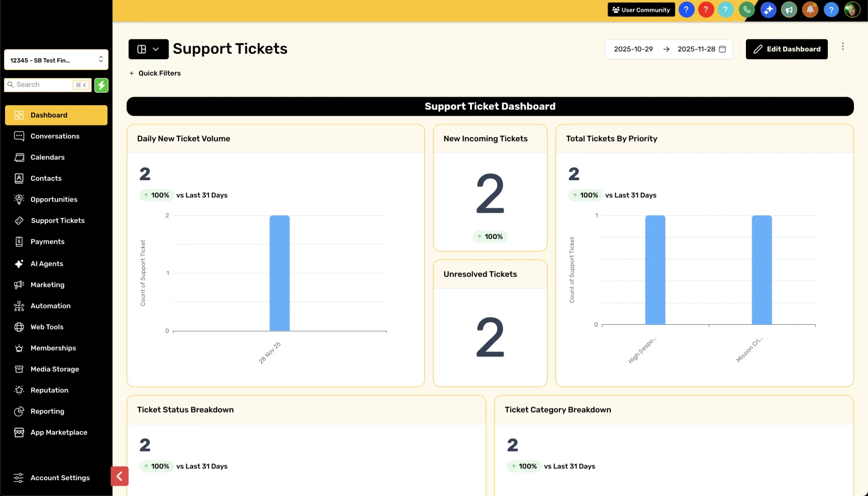
Task: Open the notifications bell icon
Action: [x=810, y=10]
